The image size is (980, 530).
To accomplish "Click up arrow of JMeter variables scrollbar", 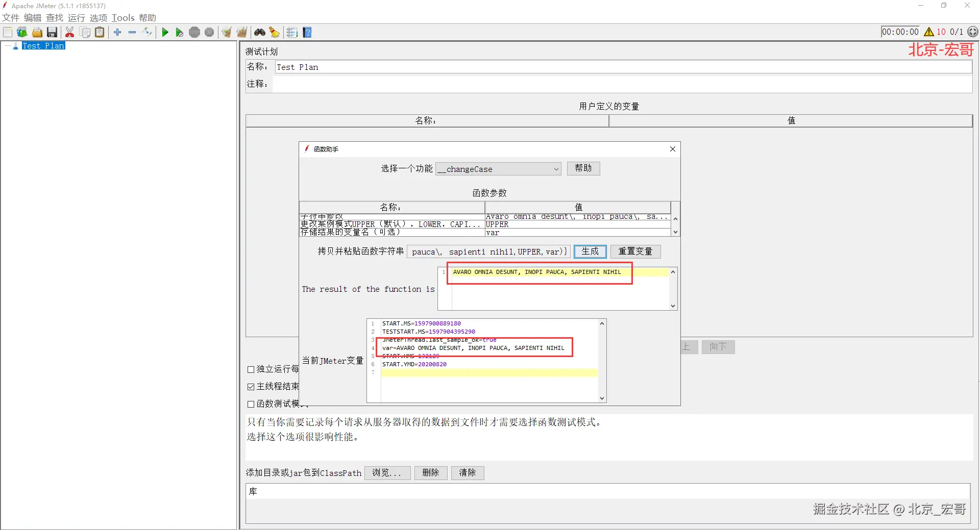I will click(602, 323).
